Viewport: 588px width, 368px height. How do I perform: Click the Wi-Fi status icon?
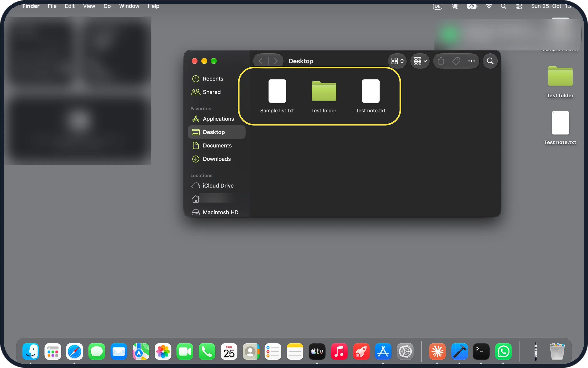(488, 6)
